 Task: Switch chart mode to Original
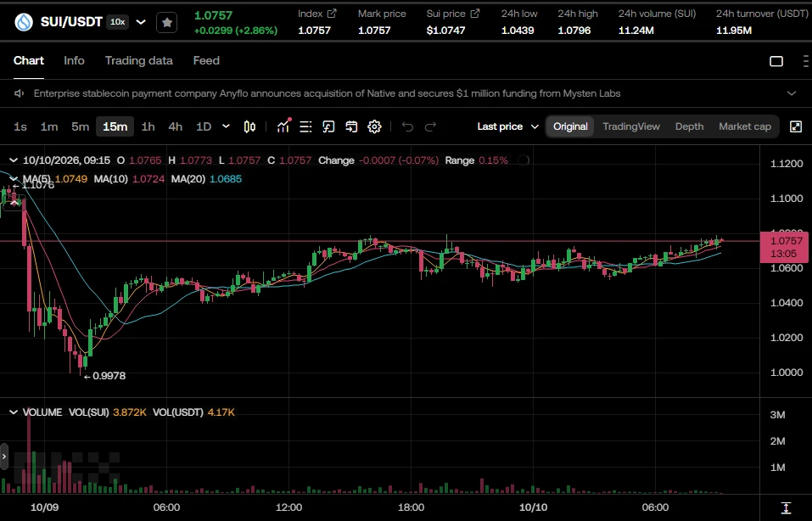[570, 126]
